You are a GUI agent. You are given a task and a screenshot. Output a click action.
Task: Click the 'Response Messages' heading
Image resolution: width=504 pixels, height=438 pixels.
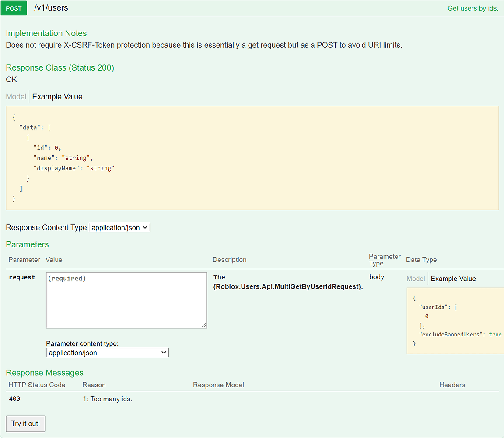[45, 373]
